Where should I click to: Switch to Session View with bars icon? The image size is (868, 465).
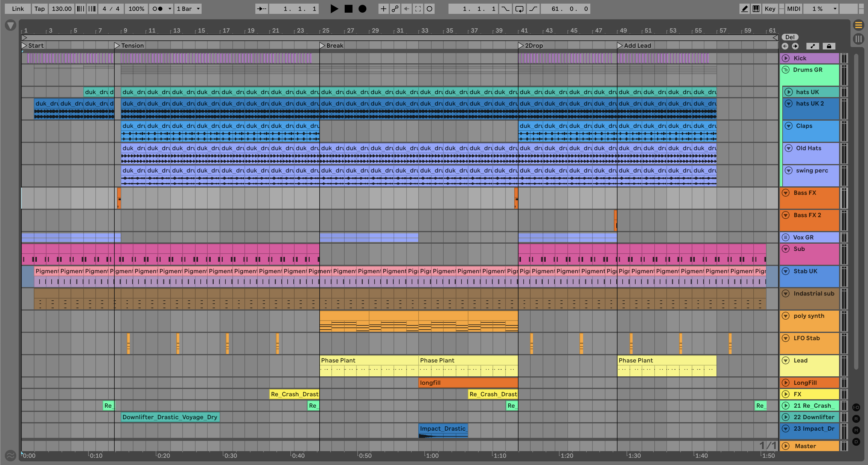858,39
